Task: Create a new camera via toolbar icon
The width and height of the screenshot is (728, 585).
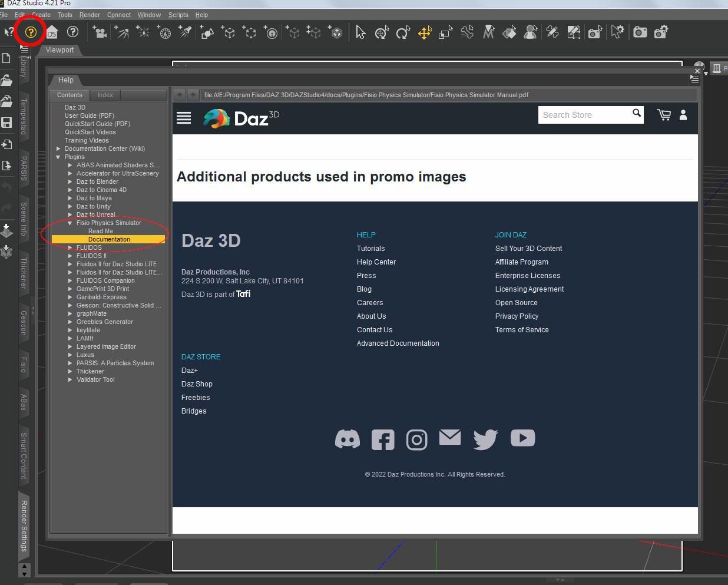Action: 100,32
